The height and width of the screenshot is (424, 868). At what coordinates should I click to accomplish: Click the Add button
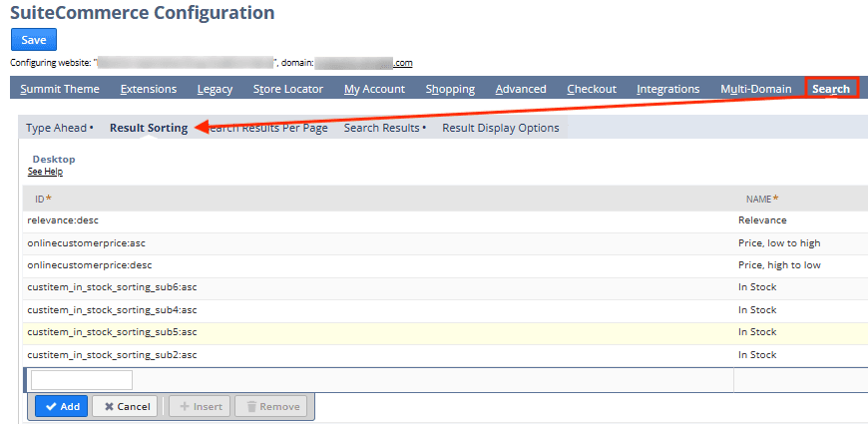[61, 406]
